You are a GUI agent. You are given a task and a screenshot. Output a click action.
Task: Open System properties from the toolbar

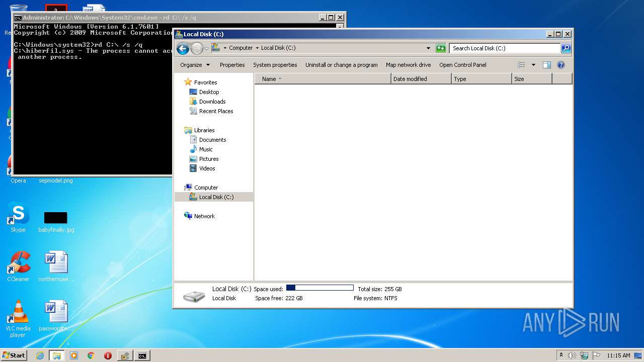click(x=275, y=65)
